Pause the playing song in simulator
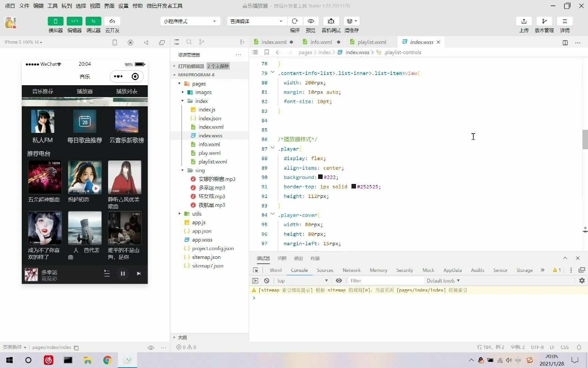The height and width of the screenshot is (368, 588). pos(123,273)
